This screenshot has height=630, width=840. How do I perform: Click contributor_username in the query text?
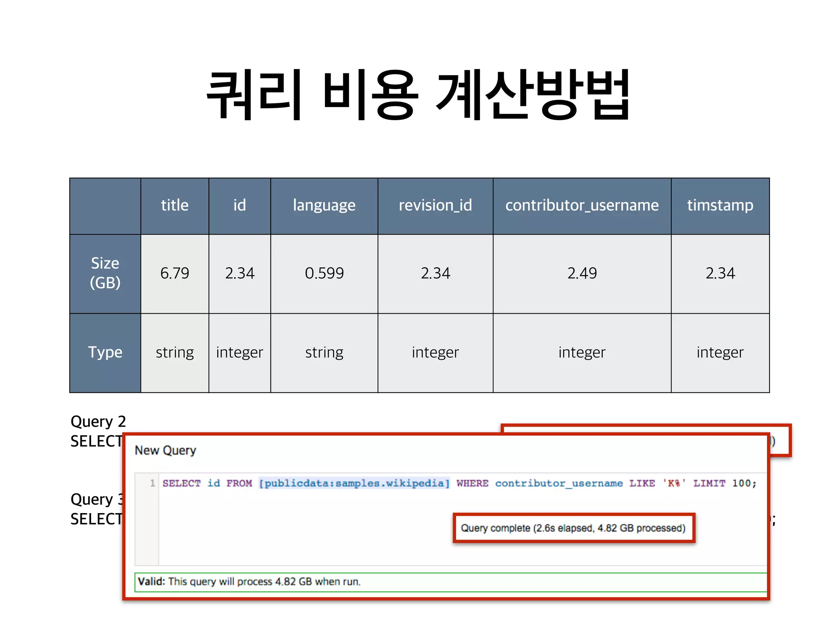tap(559, 484)
